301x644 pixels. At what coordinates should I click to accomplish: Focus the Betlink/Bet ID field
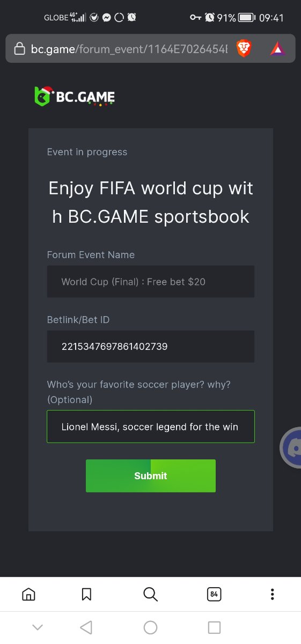[151, 347]
